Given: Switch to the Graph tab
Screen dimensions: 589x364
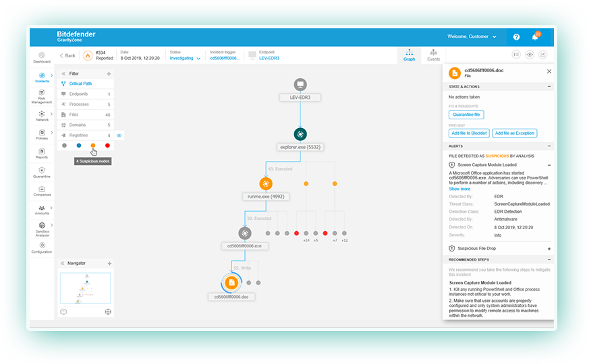Looking at the screenshot, I should [x=409, y=55].
